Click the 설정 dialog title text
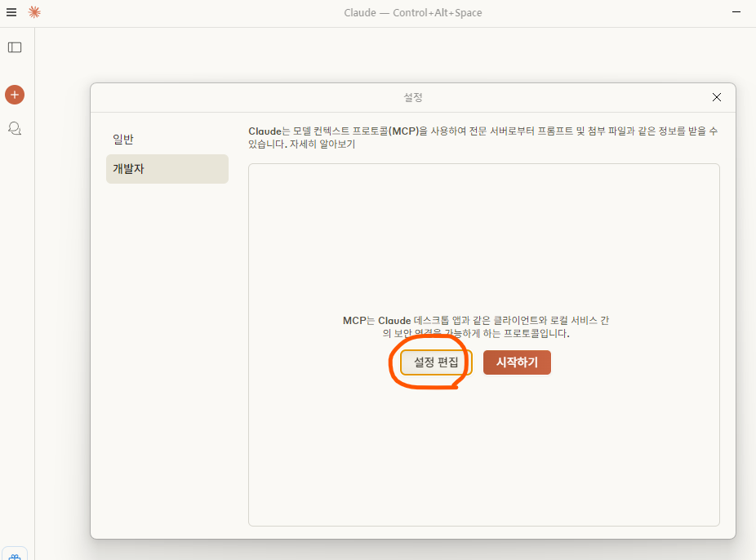 (413, 97)
